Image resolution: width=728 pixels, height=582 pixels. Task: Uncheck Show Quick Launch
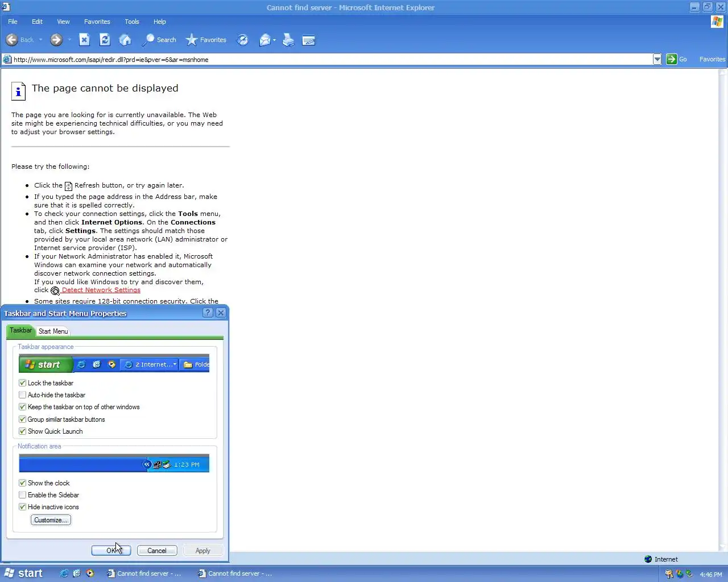(22, 431)
